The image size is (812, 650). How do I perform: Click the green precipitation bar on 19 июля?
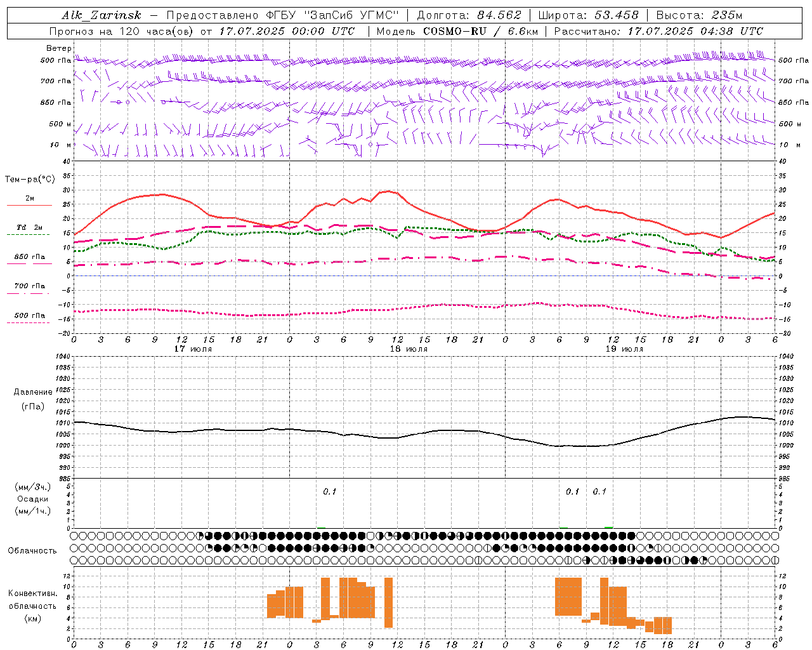609,527
